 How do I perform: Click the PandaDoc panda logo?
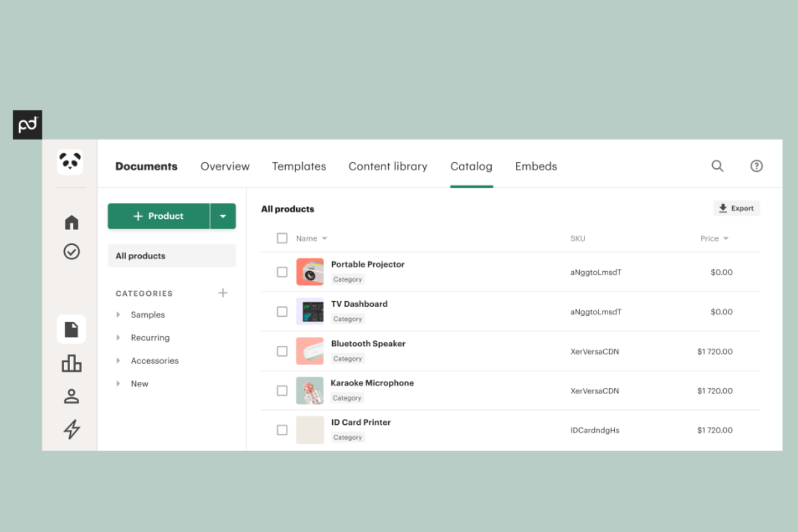pos(71,162)
